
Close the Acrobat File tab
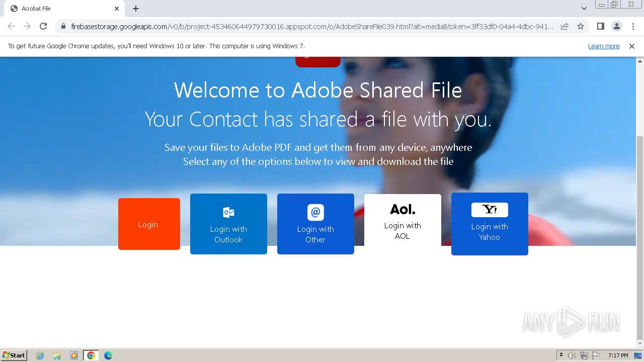click(117, 9)
